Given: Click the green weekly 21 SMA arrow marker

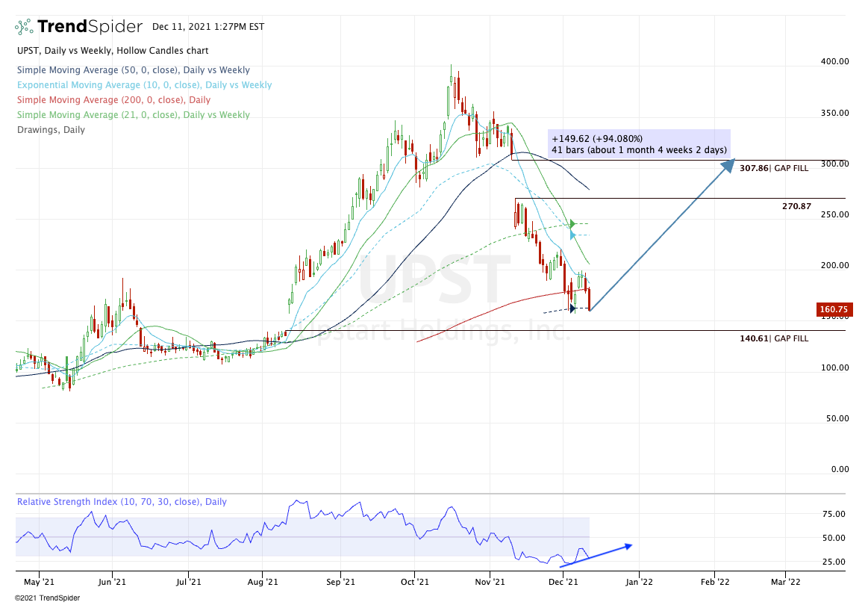Looking at the screenshot, I should click(573, 224).
